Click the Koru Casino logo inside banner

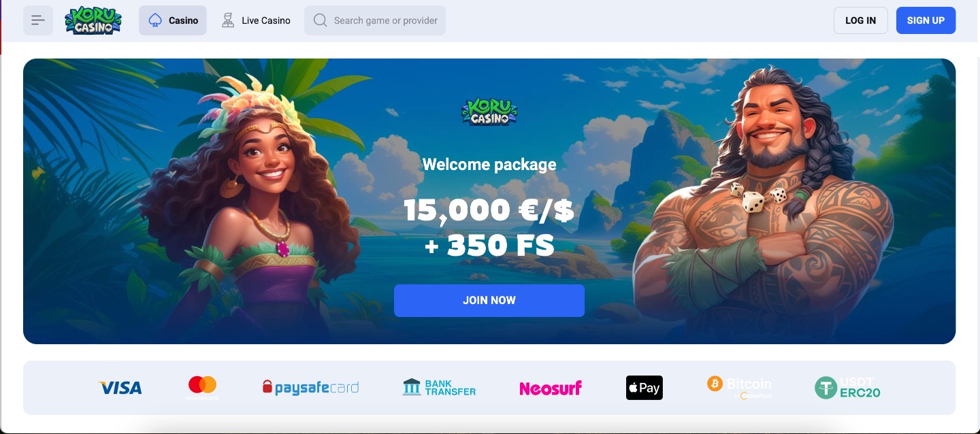[489, 112]
